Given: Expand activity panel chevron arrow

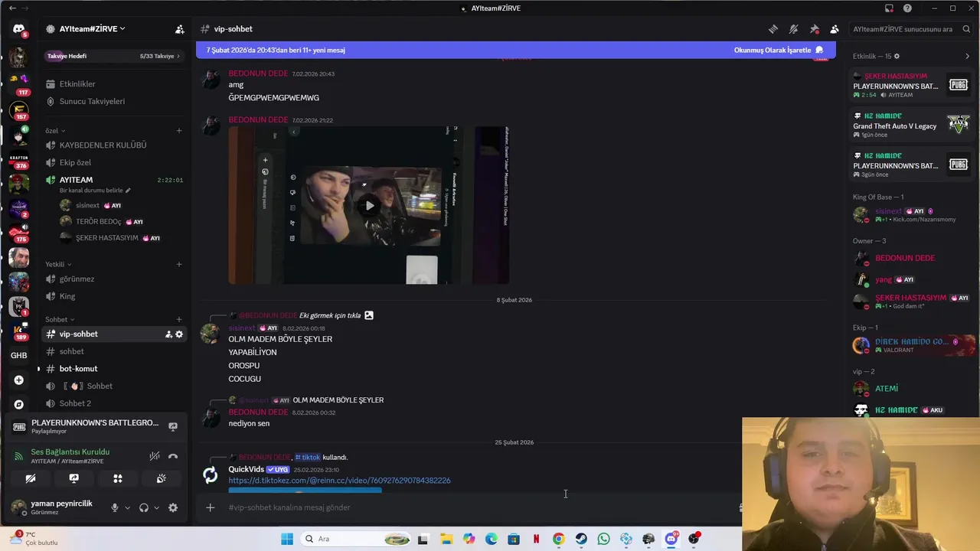Looking at the screenshot, I should (967, 57).
